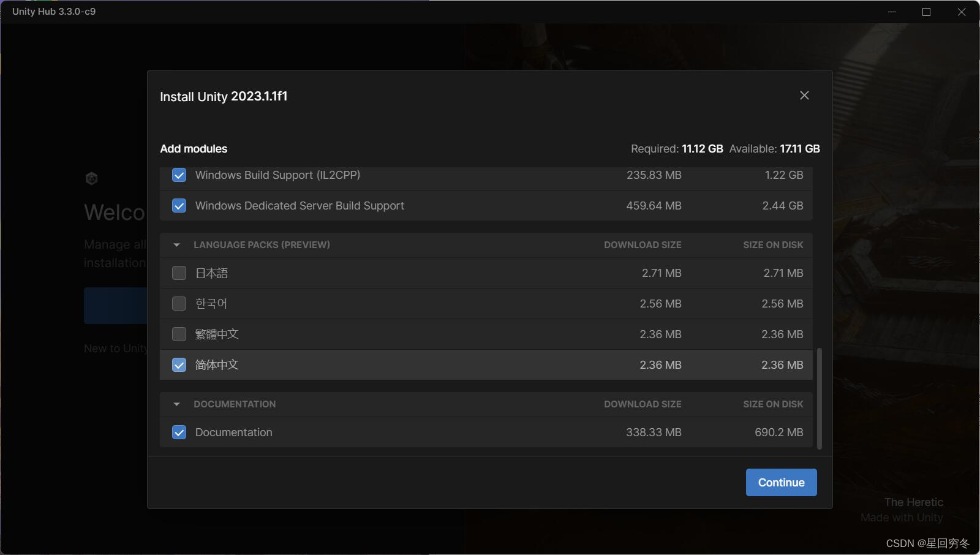Click the Continue button

click(781, 482)
